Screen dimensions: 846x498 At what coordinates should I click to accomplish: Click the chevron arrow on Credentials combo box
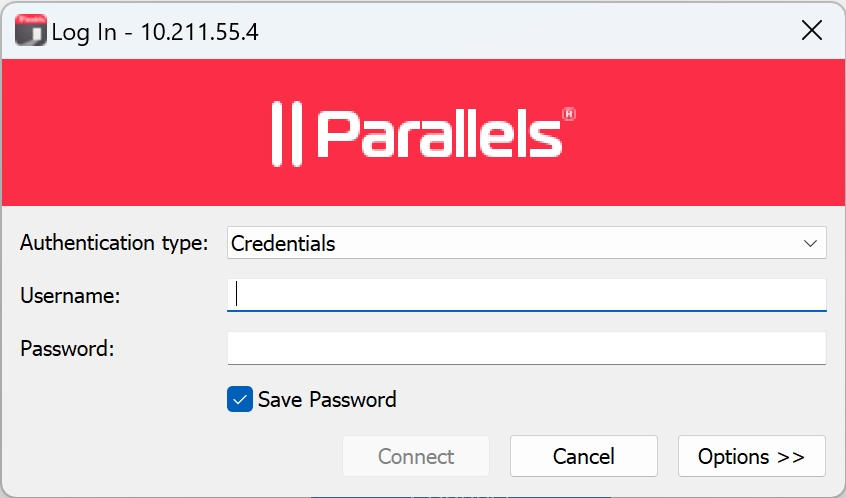pos(810,243)
